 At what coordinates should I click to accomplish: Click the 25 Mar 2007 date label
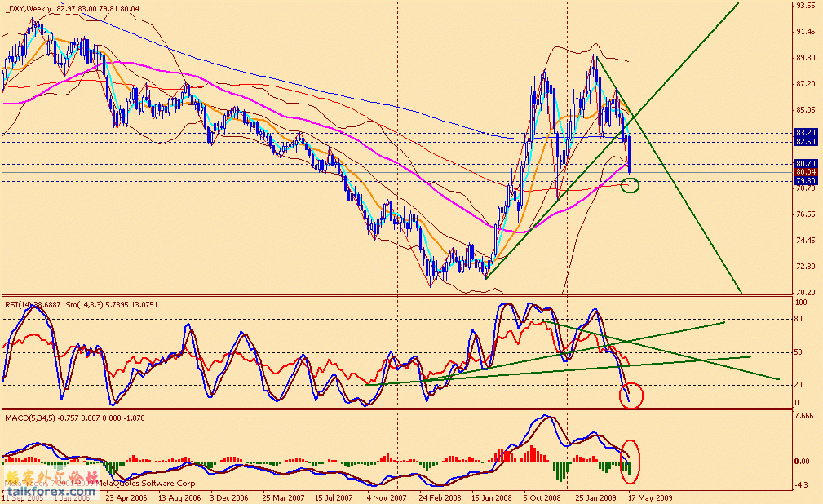(283, 497)
